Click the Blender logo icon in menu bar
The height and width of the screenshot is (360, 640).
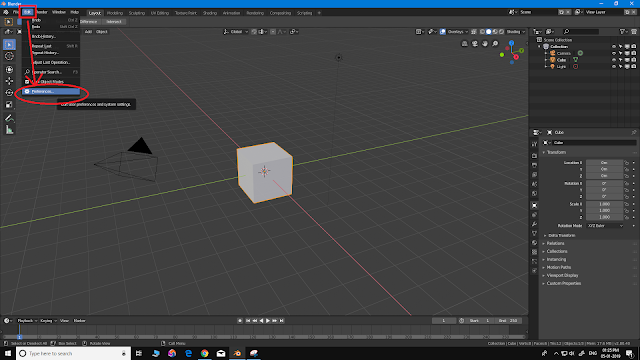(6, 12)
